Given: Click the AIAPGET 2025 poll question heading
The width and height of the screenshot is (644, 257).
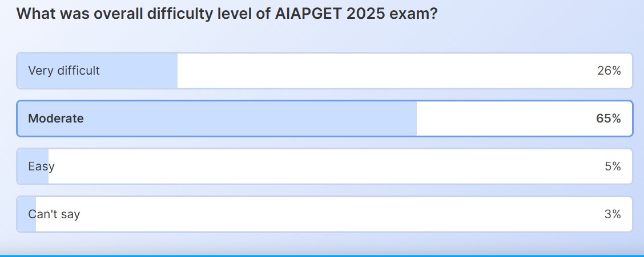Looking at the screenshot, I should (227, 13).
